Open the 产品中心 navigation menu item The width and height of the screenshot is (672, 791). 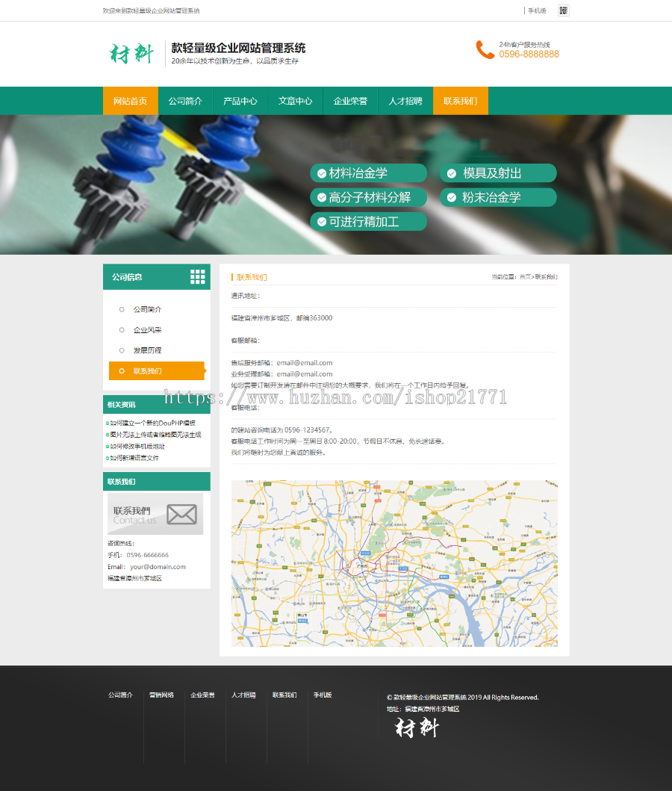pos(240,100)
